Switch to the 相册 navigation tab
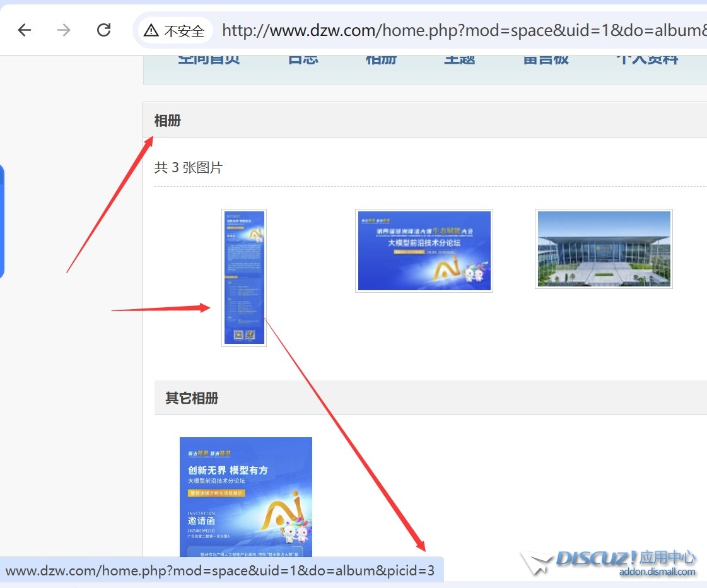The image size is (707, 588). [381, 60]
